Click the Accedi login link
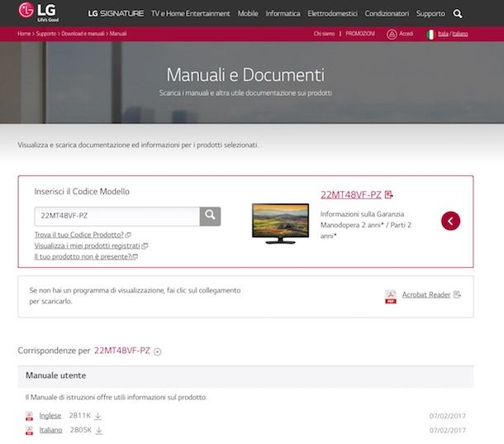Screen dimensions: 504x444 pyautogui.click(x=407, y=34)
